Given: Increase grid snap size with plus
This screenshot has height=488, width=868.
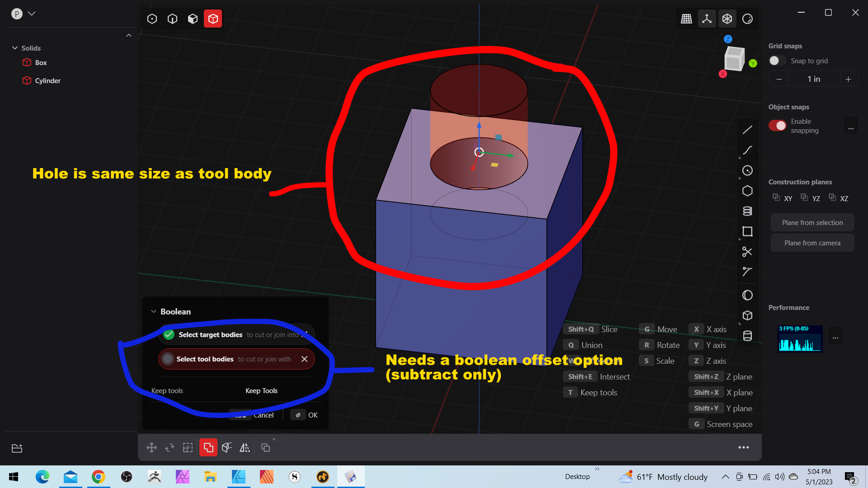Looking at the screenshot, I should [x=848, y=79].
